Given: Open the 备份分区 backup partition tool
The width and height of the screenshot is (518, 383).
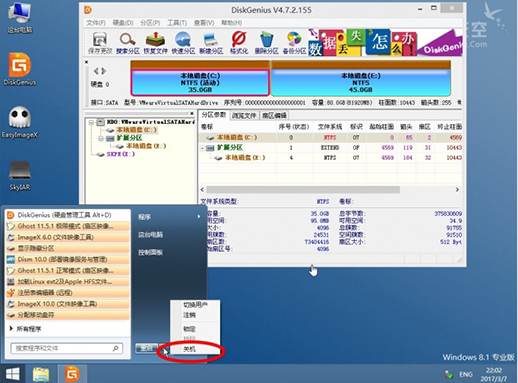Looking at the screenshot, I should click(294, 43).
